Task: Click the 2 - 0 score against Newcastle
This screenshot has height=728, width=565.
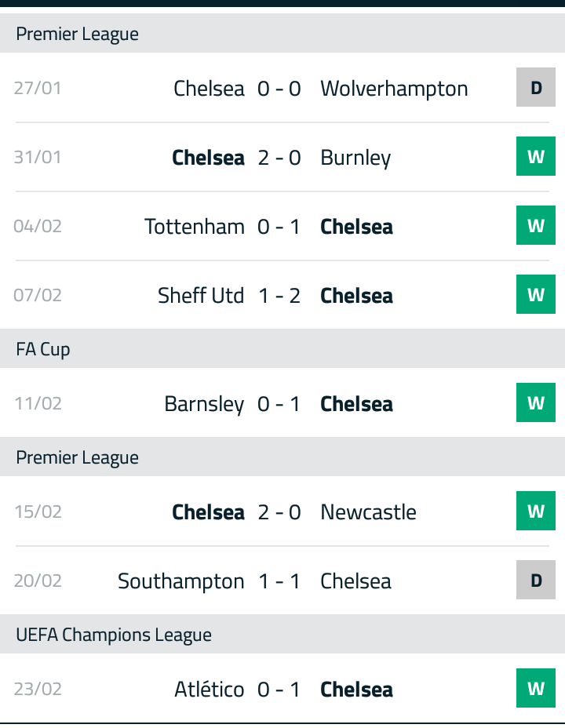Action: [x=279, y=512]
